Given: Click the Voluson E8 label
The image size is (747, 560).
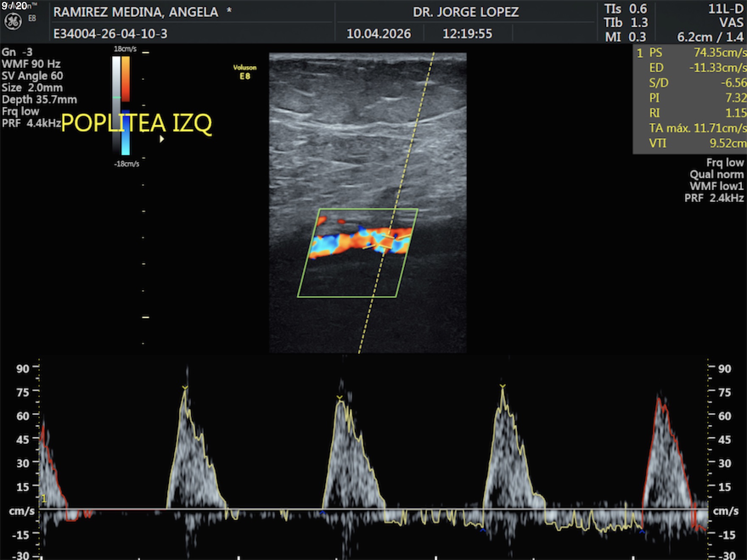Looking at the screenshot, I should [x=245, y=72].
